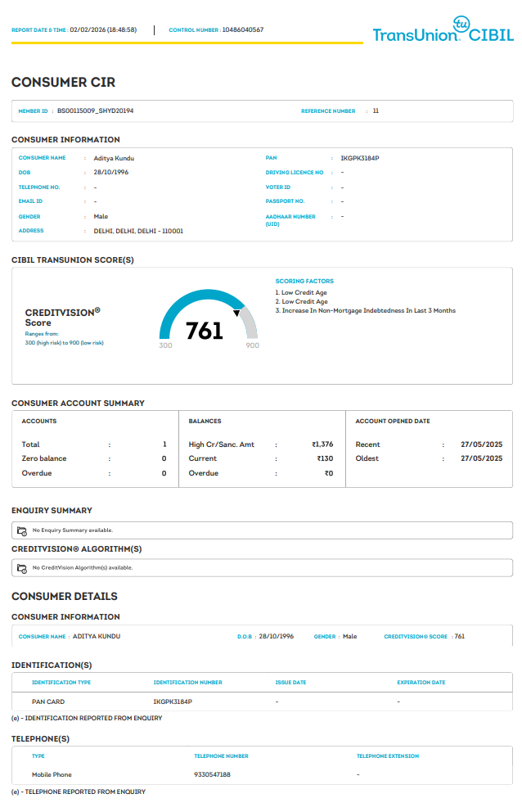
Task: Click the ACCOUNT OPENED DATE column title
Action: tap(393, 421)
